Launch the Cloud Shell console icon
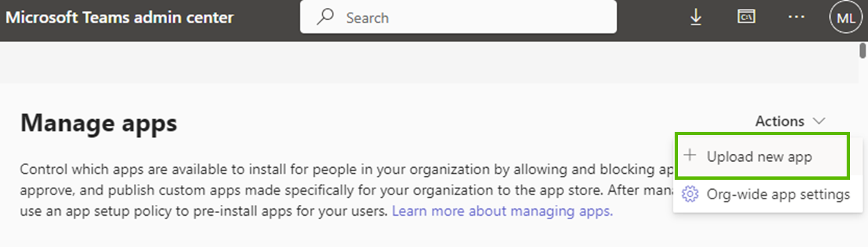868x247 pixels. click(745, 17)
